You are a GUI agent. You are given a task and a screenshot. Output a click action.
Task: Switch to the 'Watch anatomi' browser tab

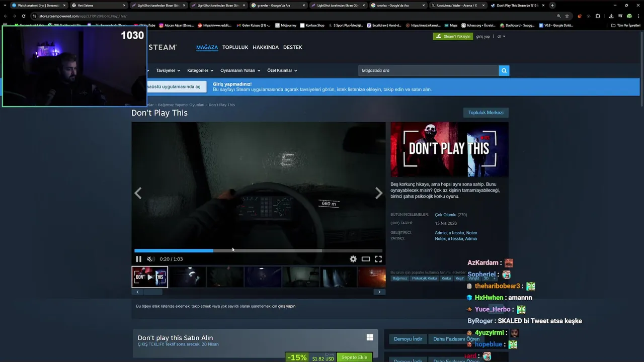click(x=39, y=6)
